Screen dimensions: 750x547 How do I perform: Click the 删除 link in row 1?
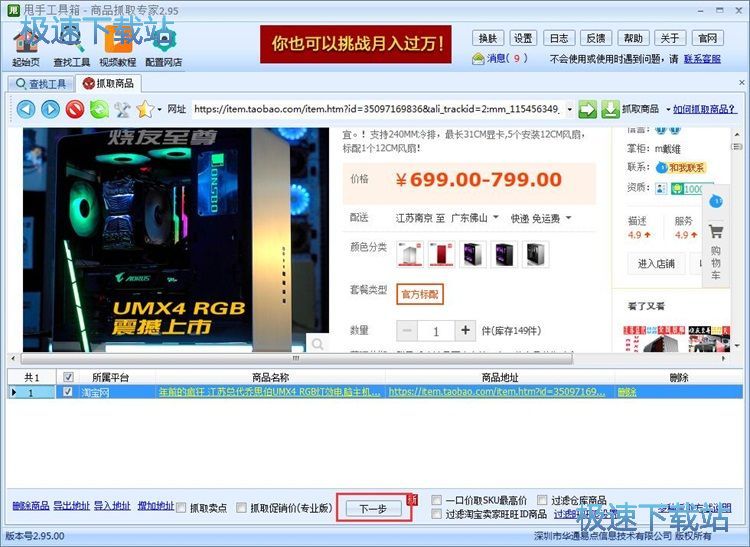(x=627, y=392)
